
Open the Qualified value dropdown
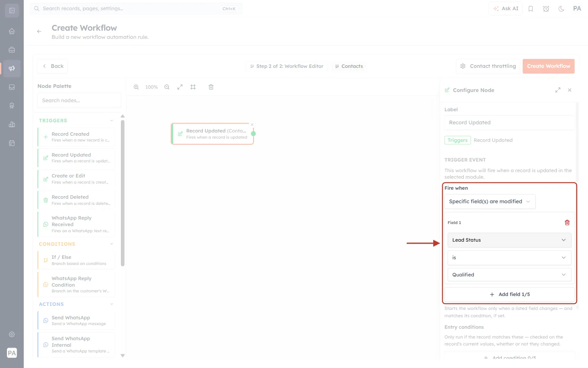[x=509, y=275]
